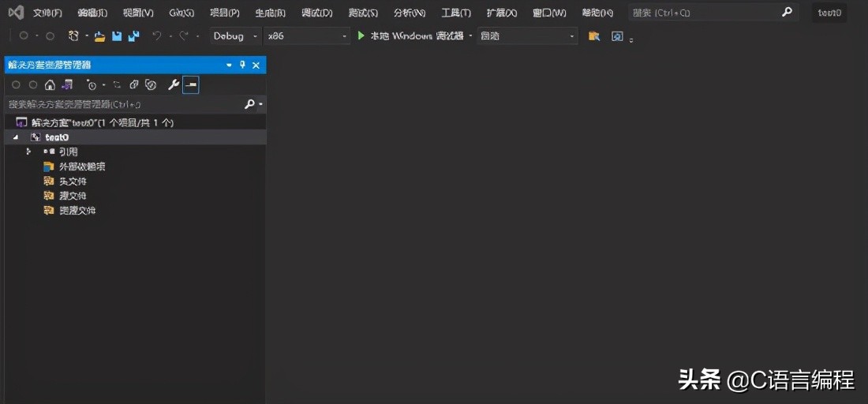Screen dimensions: 868x404
Task: Focus the top search box (Ctrl+Q)
Action: pyautogui.click(x=713, y=13)
